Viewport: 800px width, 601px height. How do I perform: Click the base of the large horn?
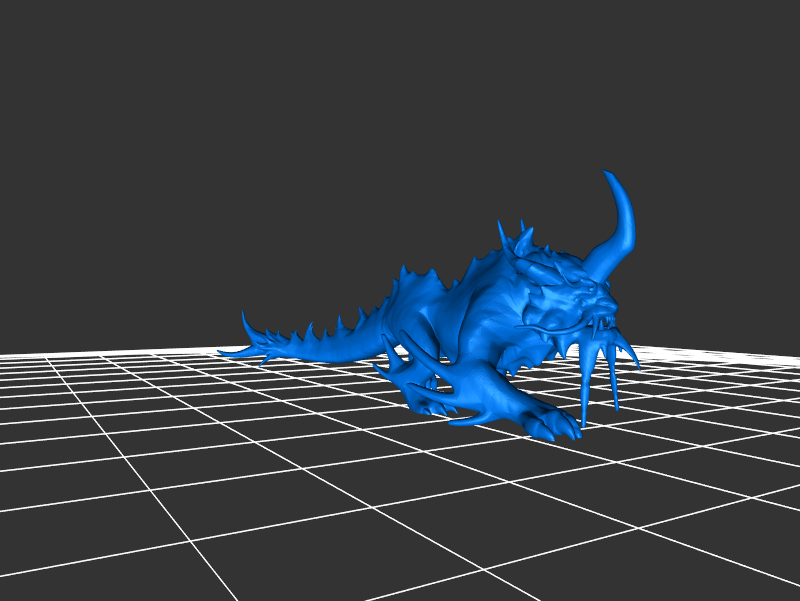click(600, 262)
